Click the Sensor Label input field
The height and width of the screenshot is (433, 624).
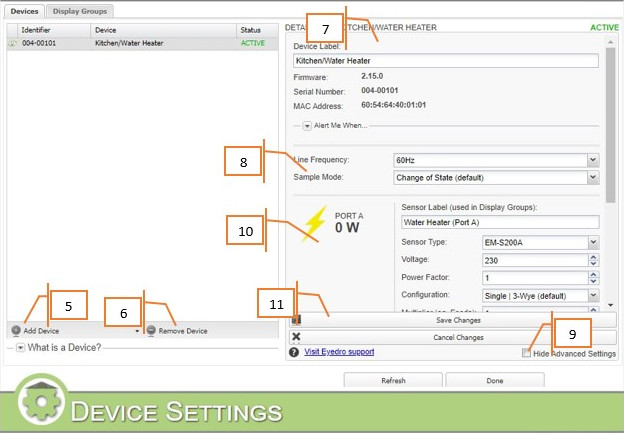500,222
